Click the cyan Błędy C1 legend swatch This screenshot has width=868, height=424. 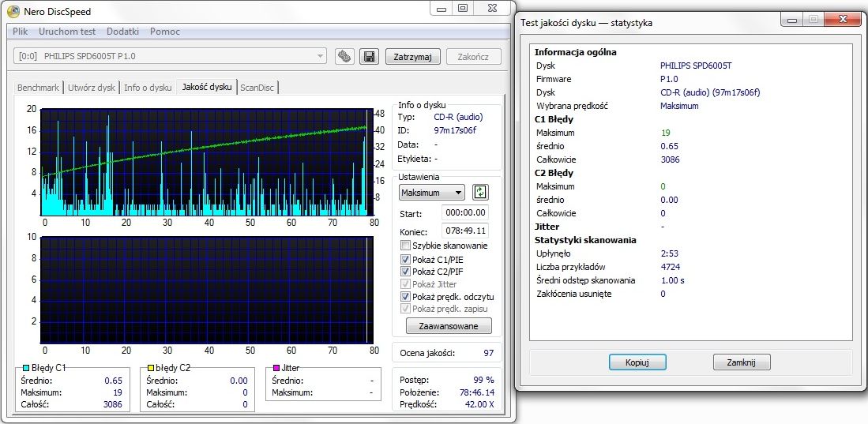(x=25, y=367)
